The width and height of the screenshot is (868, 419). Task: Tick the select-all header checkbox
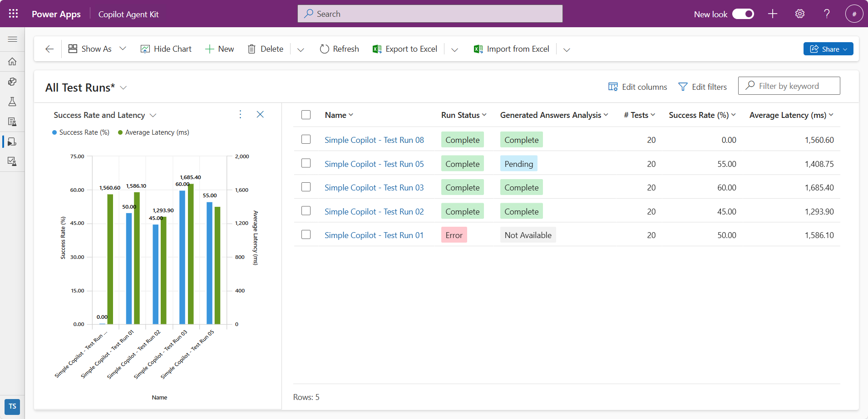[306, 115]
